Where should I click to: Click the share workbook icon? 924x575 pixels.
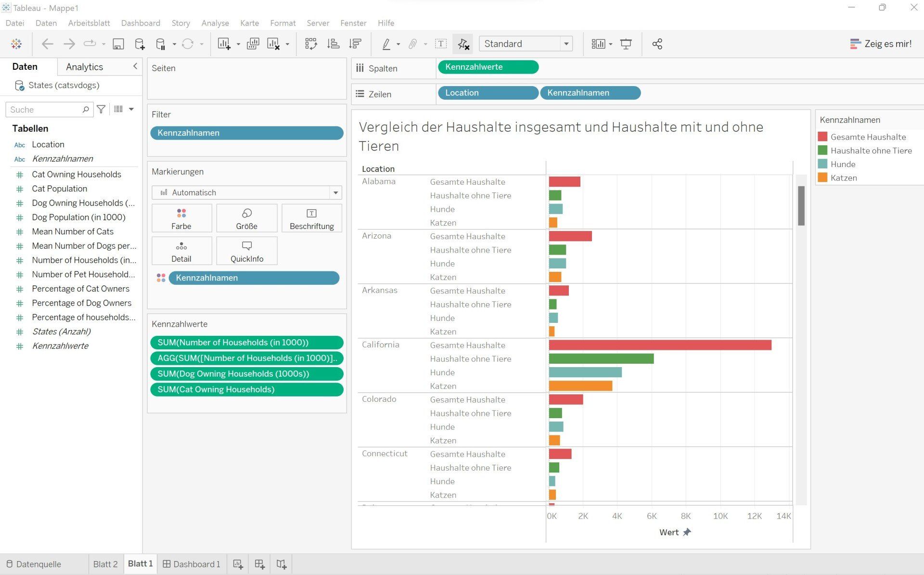pos(657,44)
